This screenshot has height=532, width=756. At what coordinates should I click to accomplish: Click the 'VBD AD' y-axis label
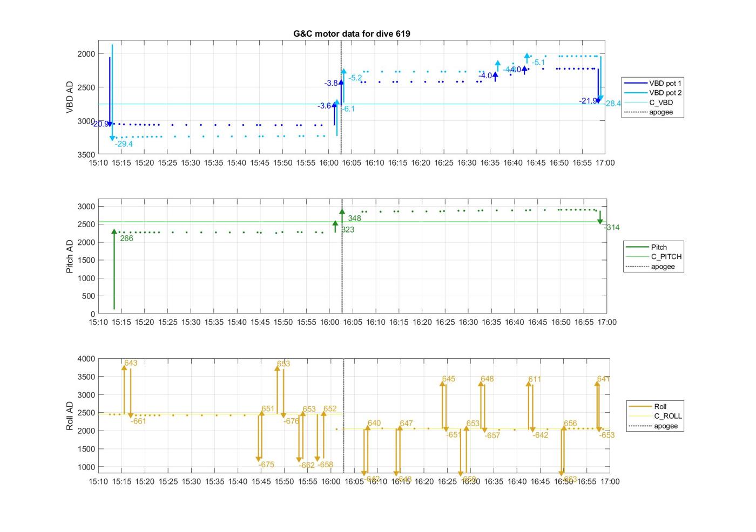click(x=70, y=97)
